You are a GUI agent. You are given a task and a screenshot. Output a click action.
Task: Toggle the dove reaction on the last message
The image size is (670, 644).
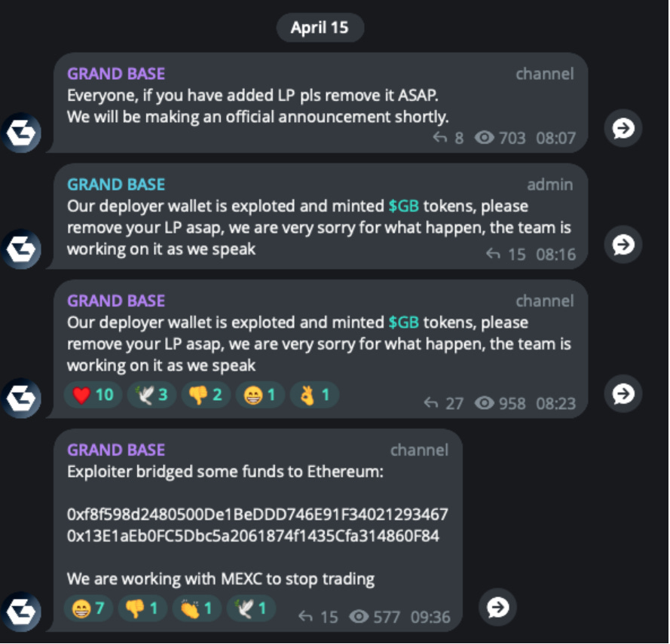pos(250,608)
